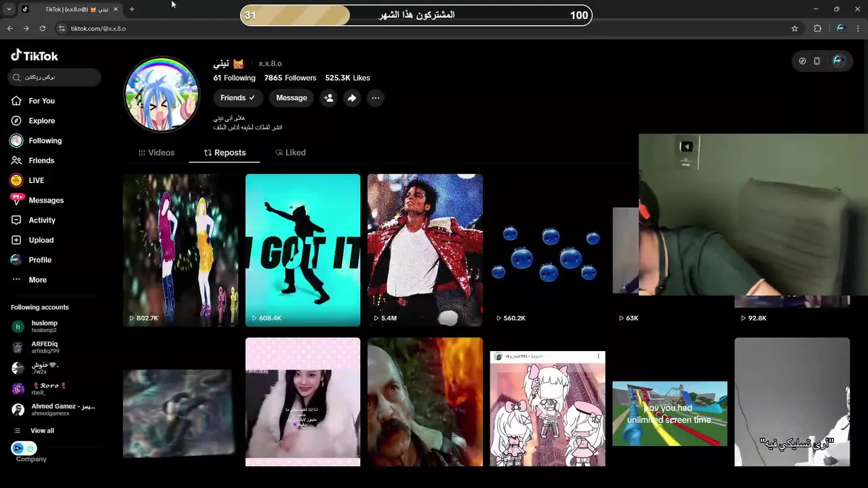Image resolution: width=868 pixels, height=488 pixels.
Task: Click the TikTok search field
Action: click(55, 77)
